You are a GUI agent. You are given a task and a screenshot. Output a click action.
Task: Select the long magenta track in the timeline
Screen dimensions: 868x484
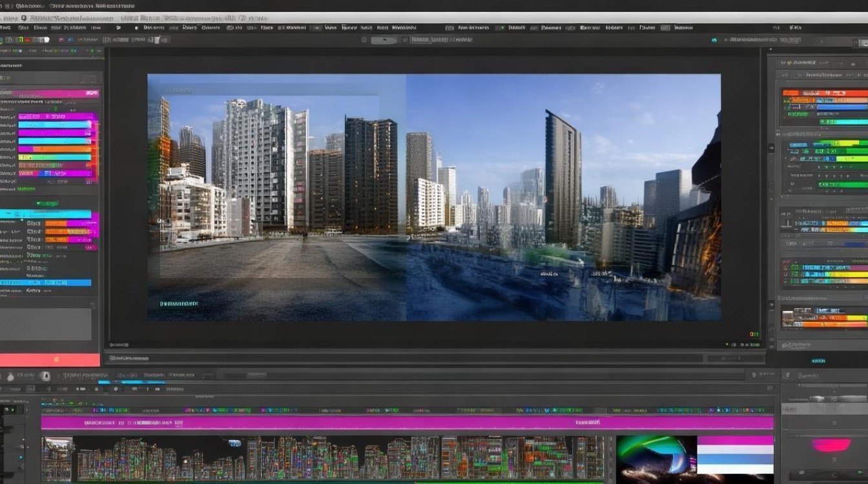pos(408,423)
